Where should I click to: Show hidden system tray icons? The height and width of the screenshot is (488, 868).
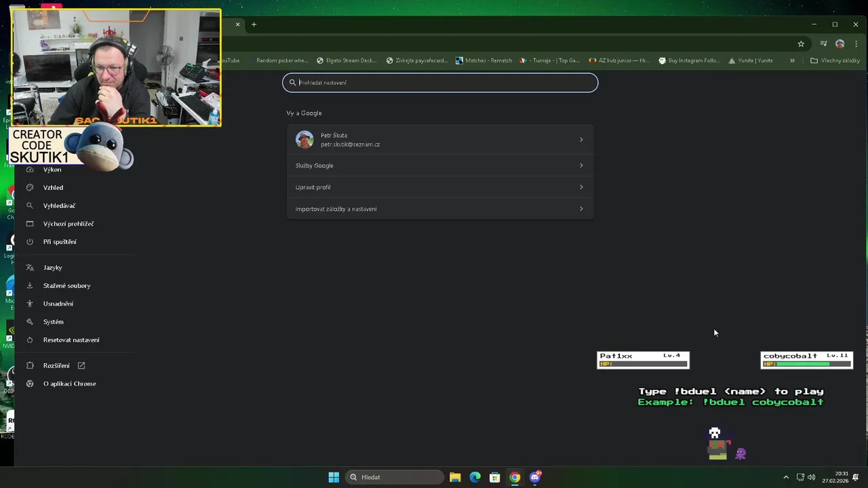pyautogui.click(x=786, y=477)
